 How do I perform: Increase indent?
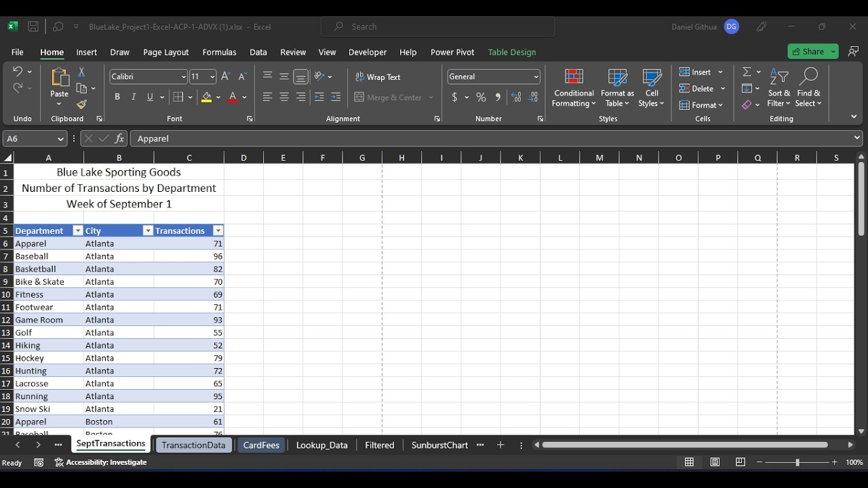(x=336, y=97)
